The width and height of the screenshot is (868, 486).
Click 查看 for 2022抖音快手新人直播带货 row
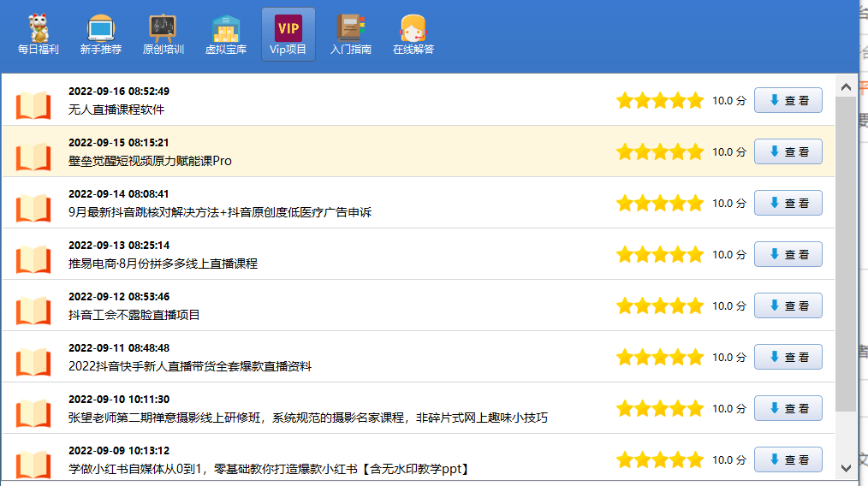(788, 357)
